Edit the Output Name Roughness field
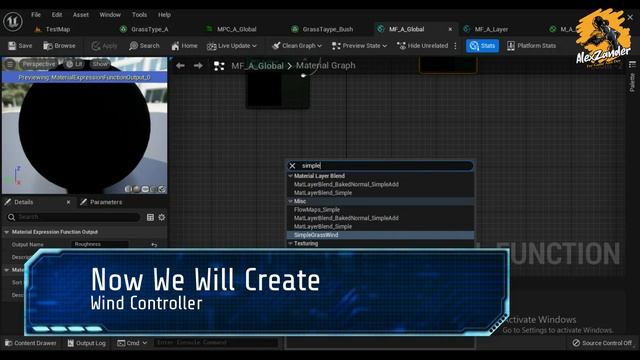Viewport: 640px width, 360px height. pyautogui.click(x=100, y=244)
